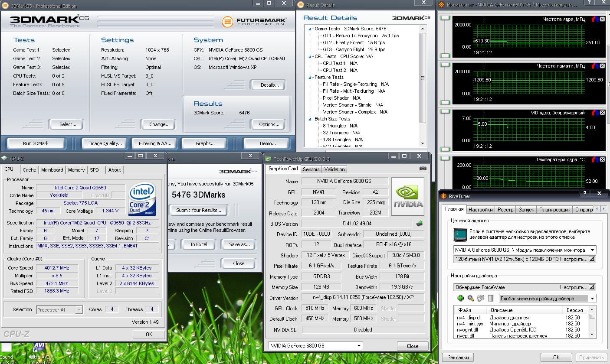Click the camera screenshot icon in GPU-Z
610x364 pixels.
(423, 169)
